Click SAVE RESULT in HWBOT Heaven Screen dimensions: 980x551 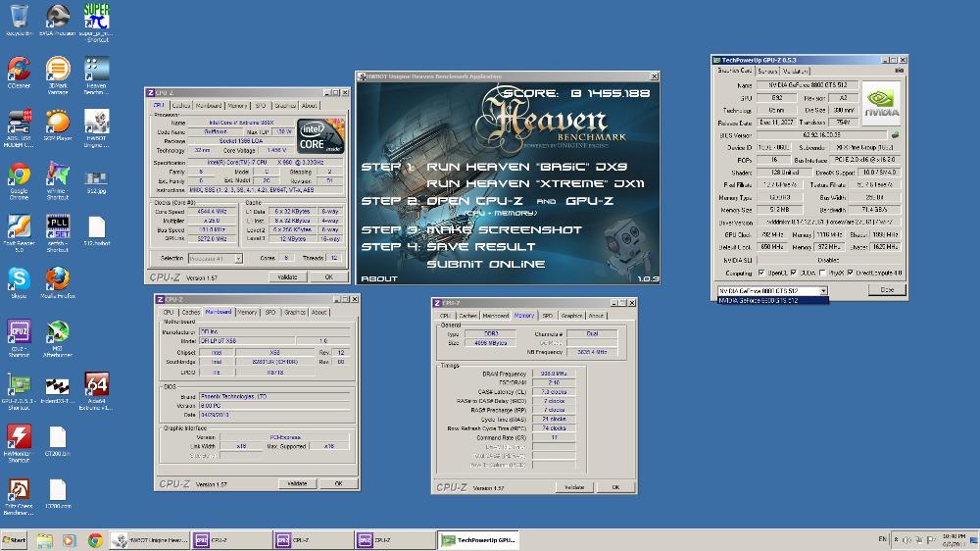[480, 247]
